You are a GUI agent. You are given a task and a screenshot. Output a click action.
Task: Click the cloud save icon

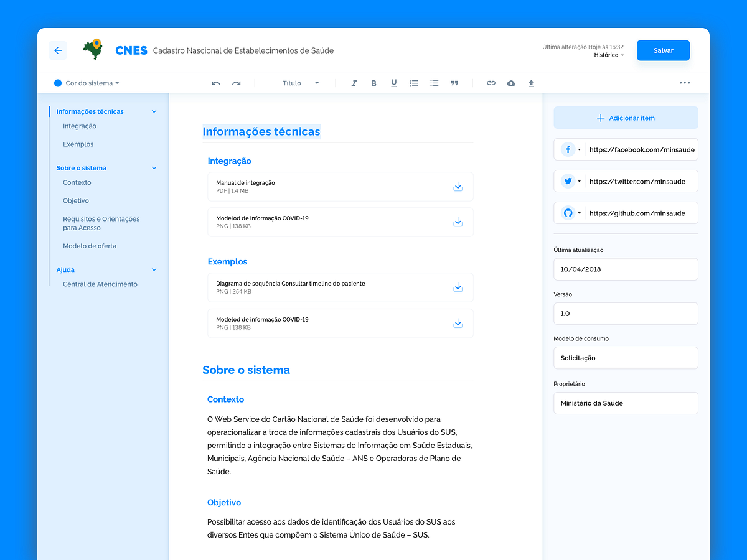pos(511,83)
